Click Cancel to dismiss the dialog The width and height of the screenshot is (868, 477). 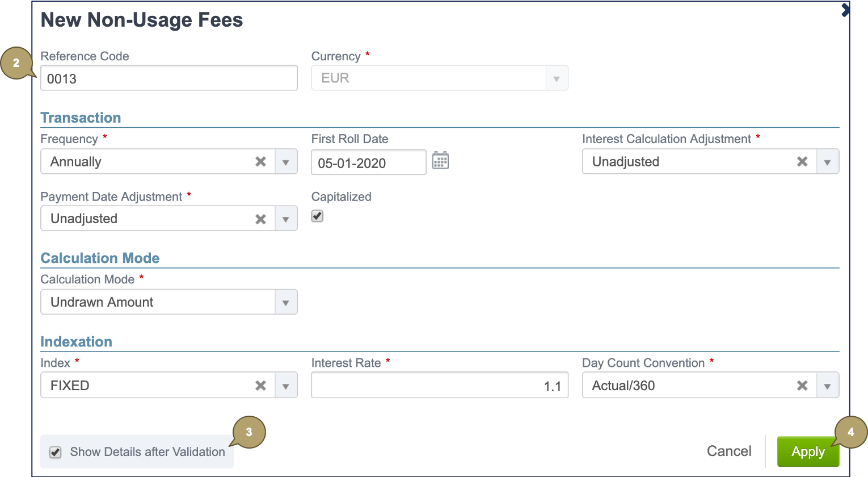729,451
